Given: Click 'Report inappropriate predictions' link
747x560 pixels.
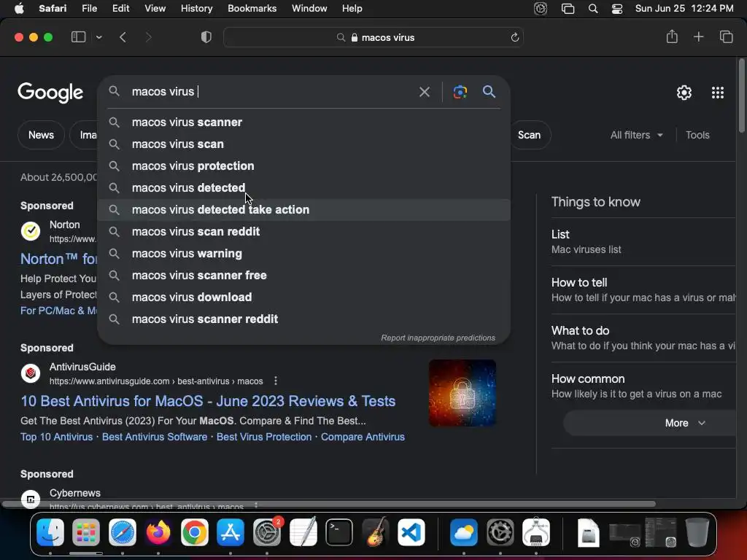Looking at the screenshot, I should coord(438,338).
